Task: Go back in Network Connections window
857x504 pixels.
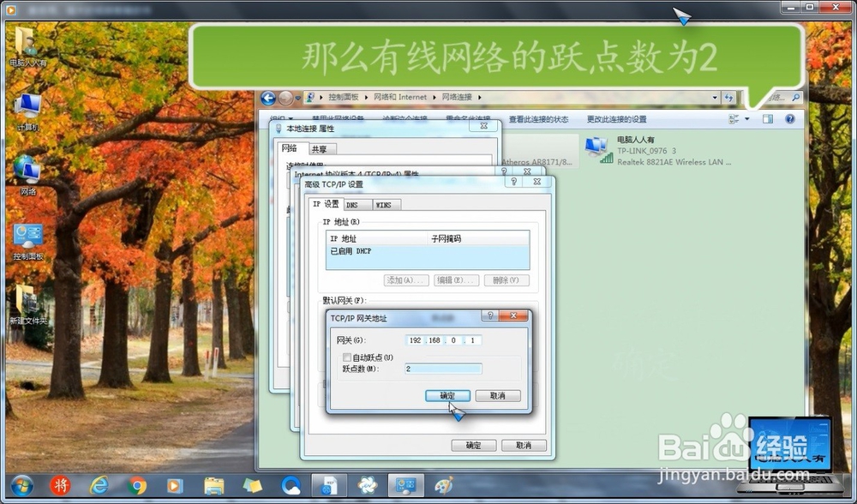Action: (x=267, y=98)
